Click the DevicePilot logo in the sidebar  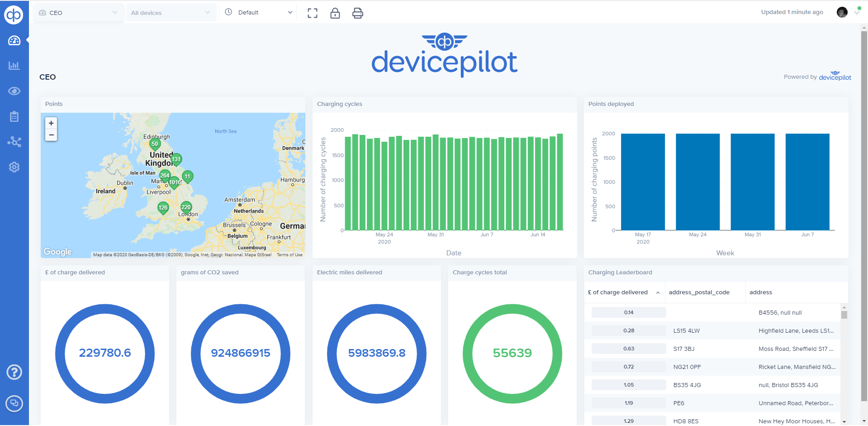tap(14, 14)
